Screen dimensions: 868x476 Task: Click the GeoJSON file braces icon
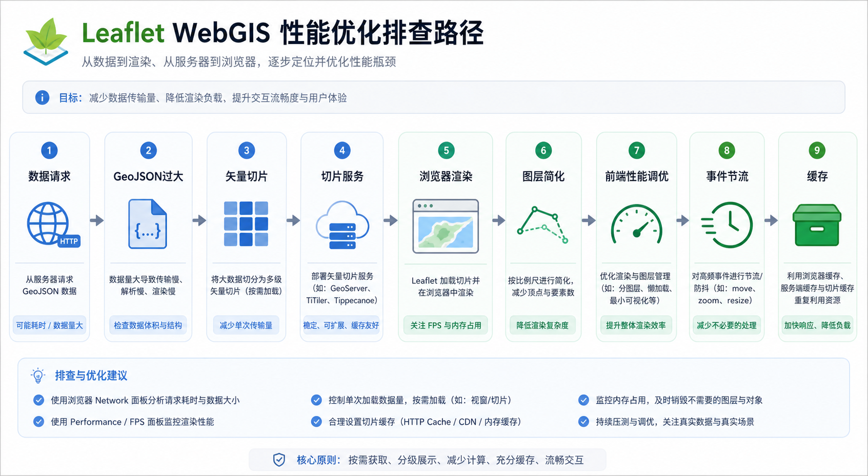148,224
